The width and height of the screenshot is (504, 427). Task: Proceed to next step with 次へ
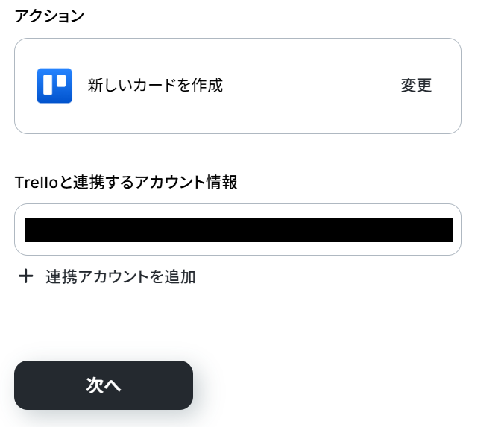(x=104, y=385)
